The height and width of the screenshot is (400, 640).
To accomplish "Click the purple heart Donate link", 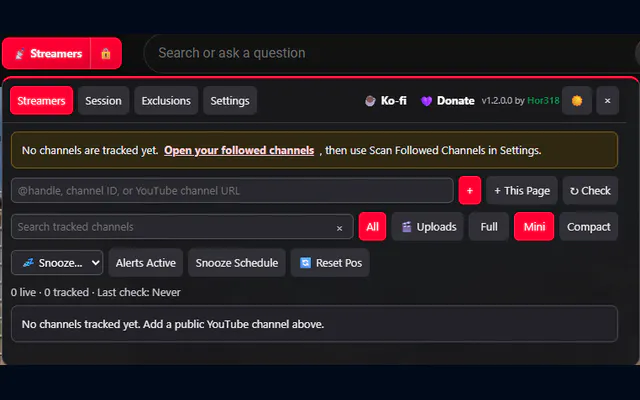I will click(448, 101).
